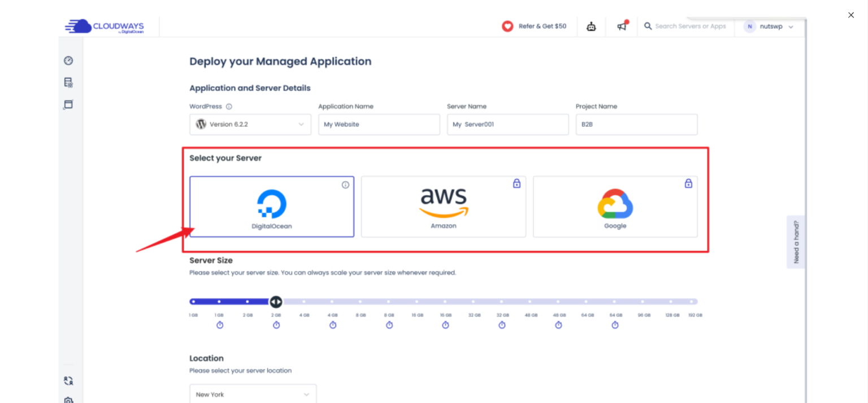The image size is (868, 403).
Task: Open the New York location dropdown
Action: click(x=253, y=395)
